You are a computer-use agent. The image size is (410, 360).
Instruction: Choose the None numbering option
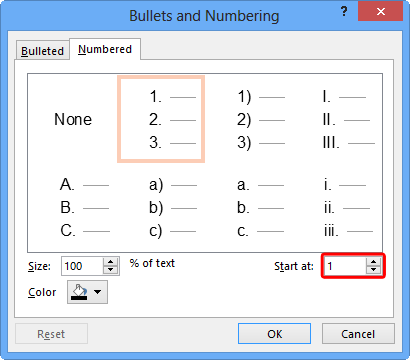(x=73, y=119)
